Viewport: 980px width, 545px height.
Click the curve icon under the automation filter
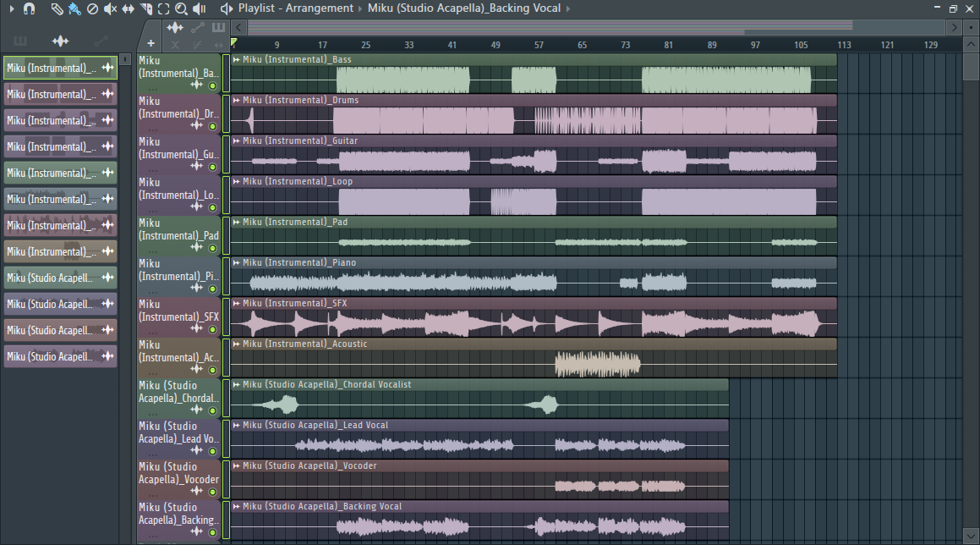tap(198, 45)
